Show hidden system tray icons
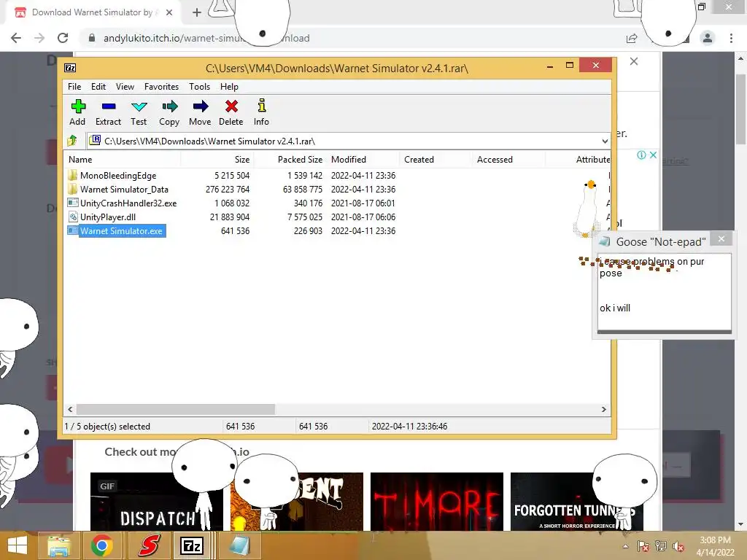Viewport: 747px width, 560px height. click(625, 546)
